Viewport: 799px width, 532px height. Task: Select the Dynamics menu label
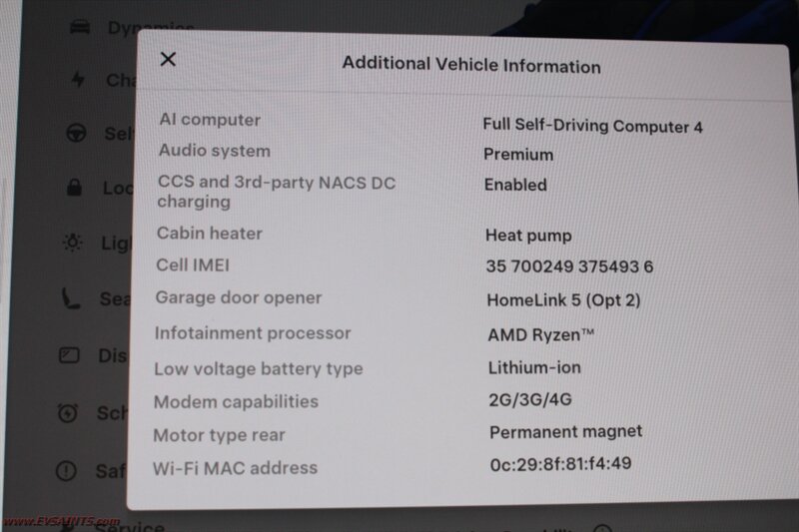(x=151, y=27)
